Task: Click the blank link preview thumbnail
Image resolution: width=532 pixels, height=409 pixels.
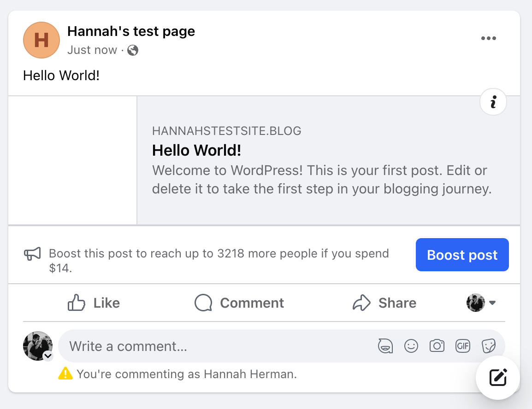Action: (x=72, y=160)
